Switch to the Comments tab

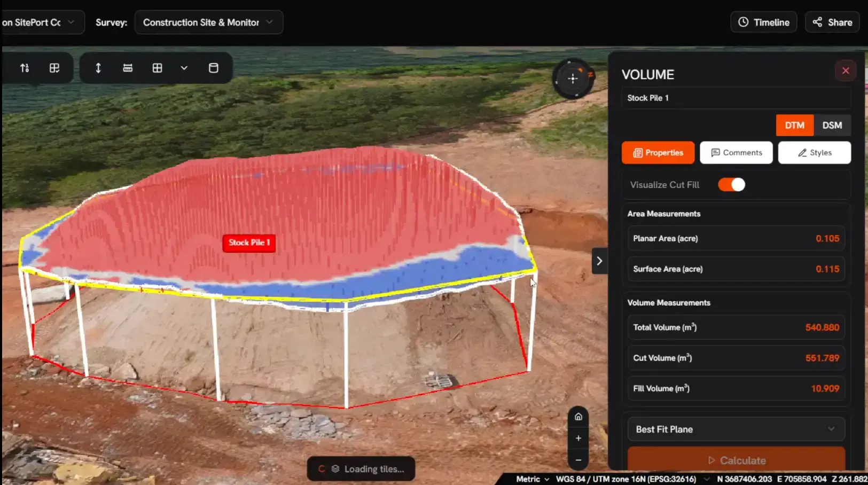736,153
